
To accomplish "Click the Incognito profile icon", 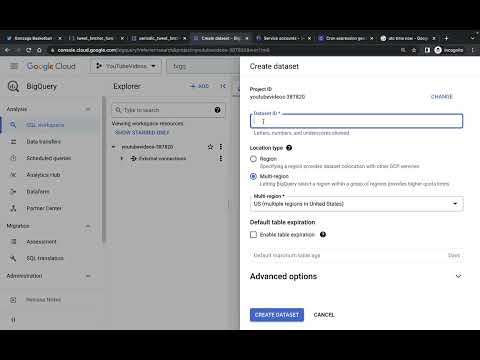I will (438, 50).
